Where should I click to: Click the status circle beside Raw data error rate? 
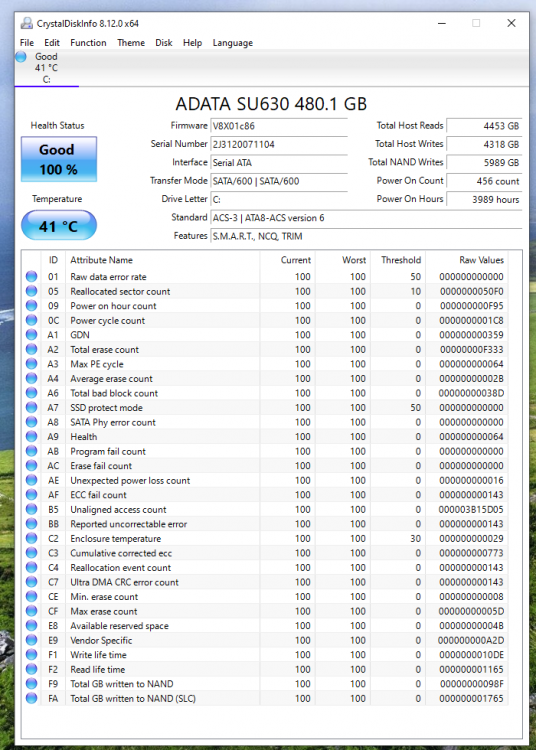pos(32,276)
